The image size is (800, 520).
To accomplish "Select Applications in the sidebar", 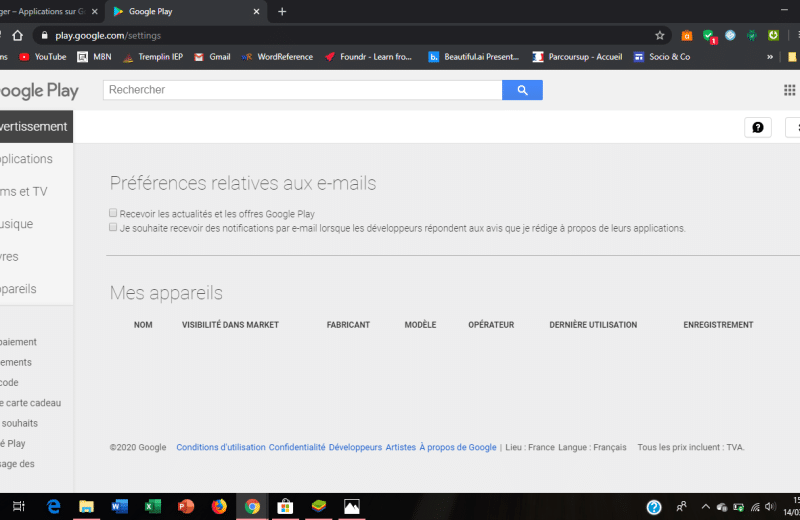I will pos(27,159).
